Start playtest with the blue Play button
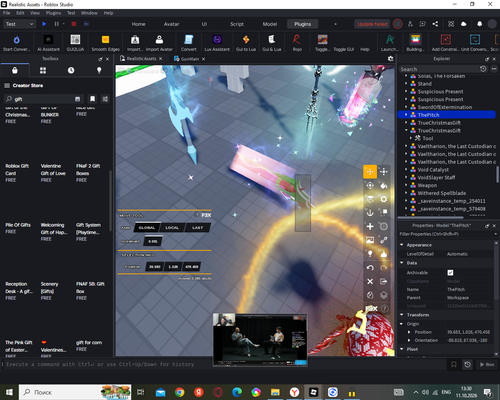 [44, 24]
